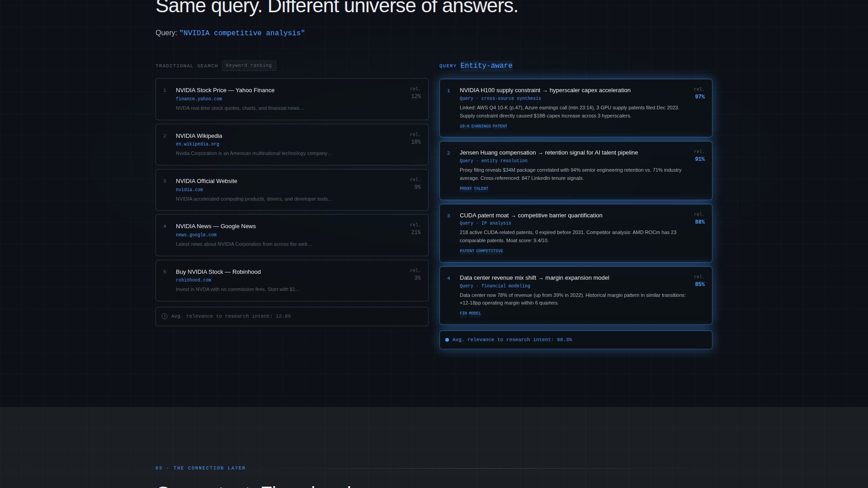868x488 pixels.
Task: Visit the finance.yahoo.com URL
Action: [x=199, y=99]
